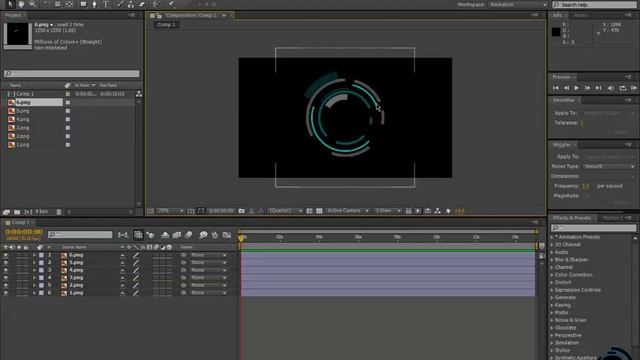Select the Puppet Pin tool
This screenshot has height=360, width=640.
pos(171,4)
